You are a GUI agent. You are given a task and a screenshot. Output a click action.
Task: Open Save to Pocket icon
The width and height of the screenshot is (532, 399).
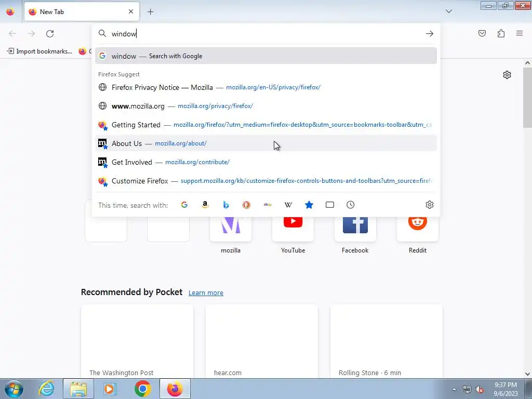pyautogui.click(x=482, y=33)
